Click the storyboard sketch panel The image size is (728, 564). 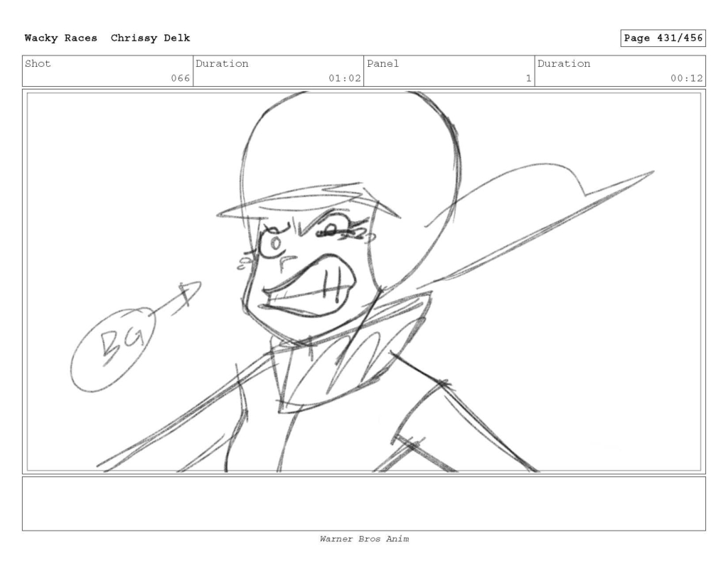pyautogui.click(x=364, y=282)
